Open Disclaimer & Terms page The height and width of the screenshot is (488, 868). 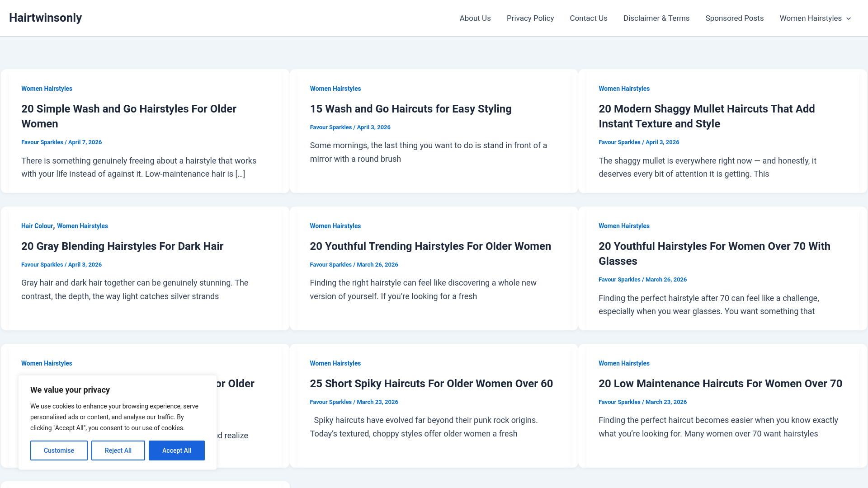[656, 18]
